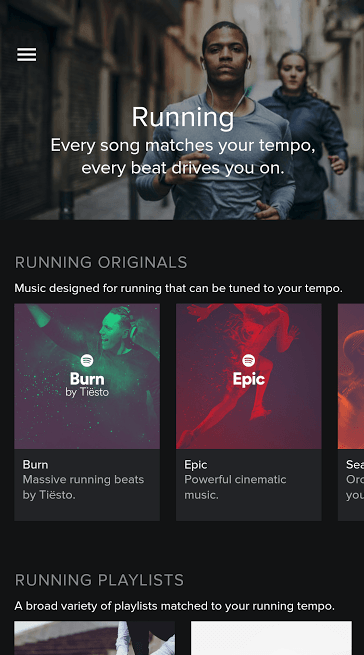
Task: Tap the Spotify logo on Burn cover
Action: click(x=87, y=360)
